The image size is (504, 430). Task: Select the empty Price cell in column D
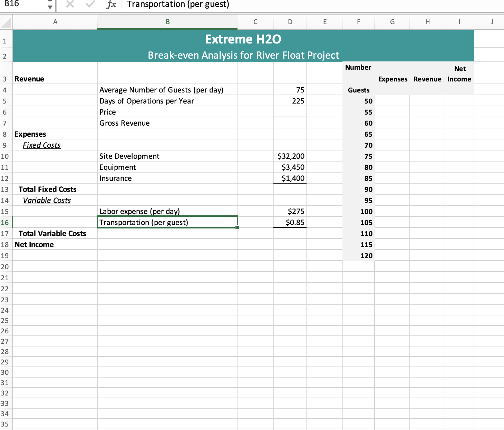click(290, 112)
